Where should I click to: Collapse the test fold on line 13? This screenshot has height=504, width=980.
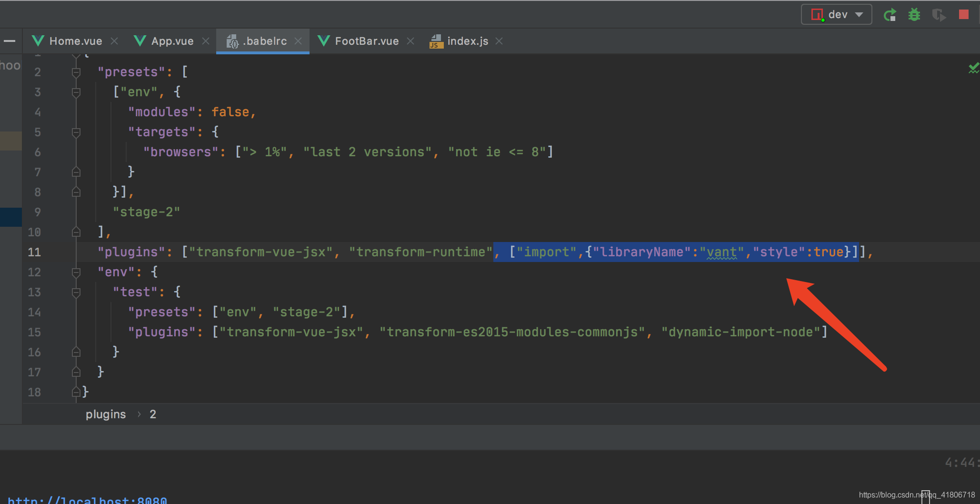76,292
